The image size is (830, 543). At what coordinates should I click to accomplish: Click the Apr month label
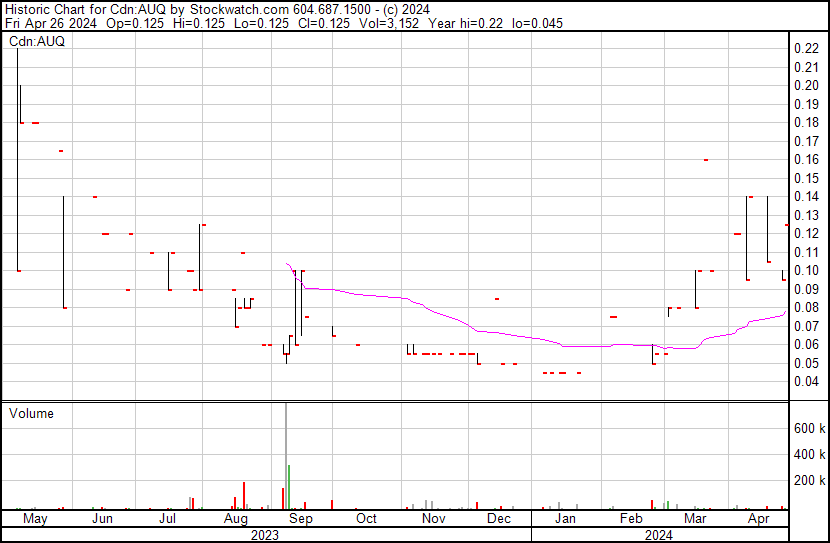759,519
